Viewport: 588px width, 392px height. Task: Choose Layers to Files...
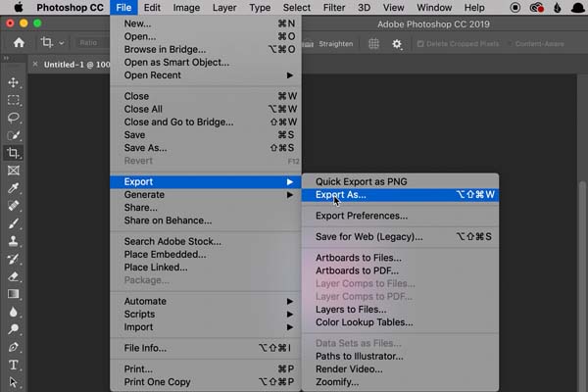[400, 310]
